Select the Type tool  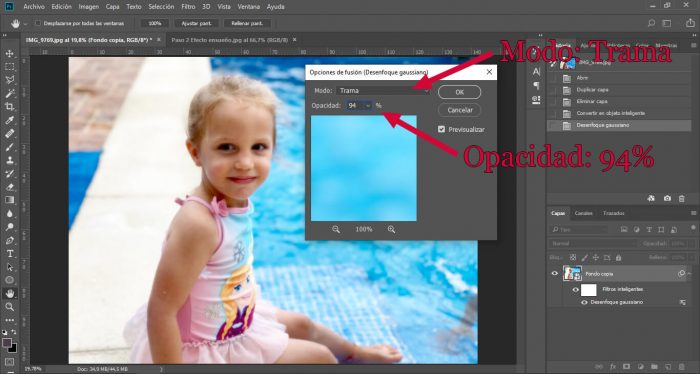9,253
